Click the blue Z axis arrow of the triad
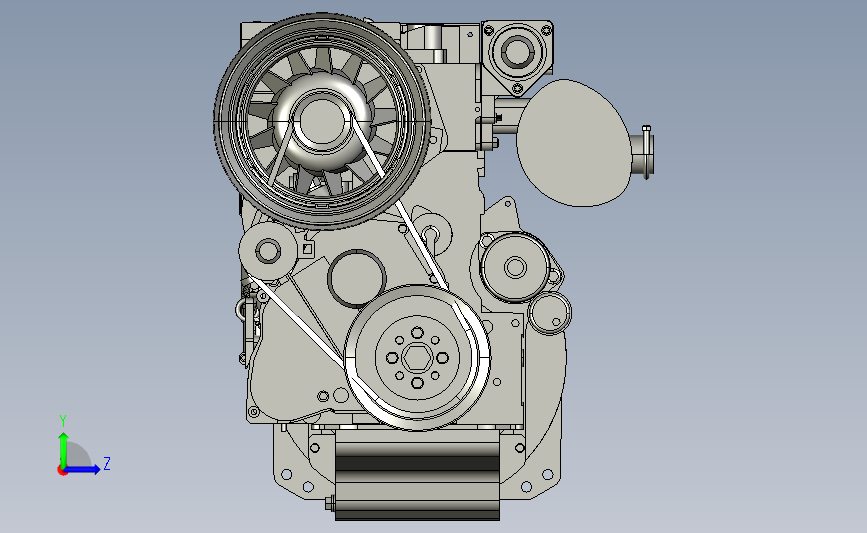 point(83,469)
